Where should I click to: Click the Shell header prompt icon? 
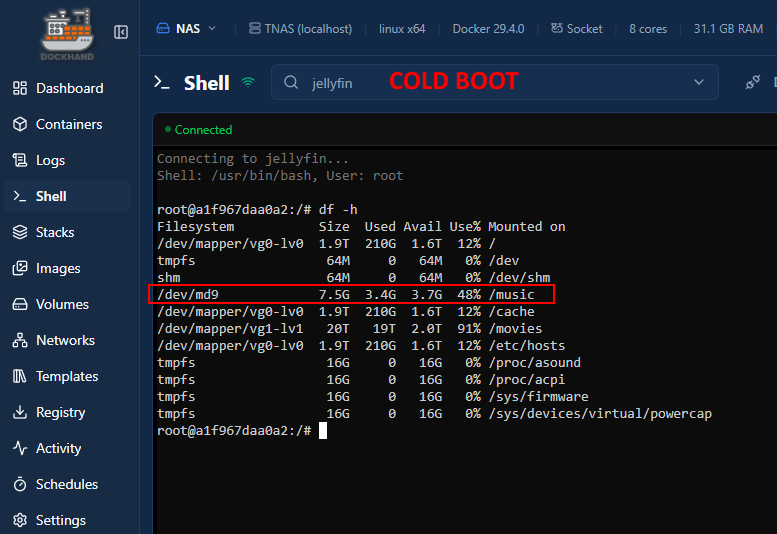click(x=162, y=82)
